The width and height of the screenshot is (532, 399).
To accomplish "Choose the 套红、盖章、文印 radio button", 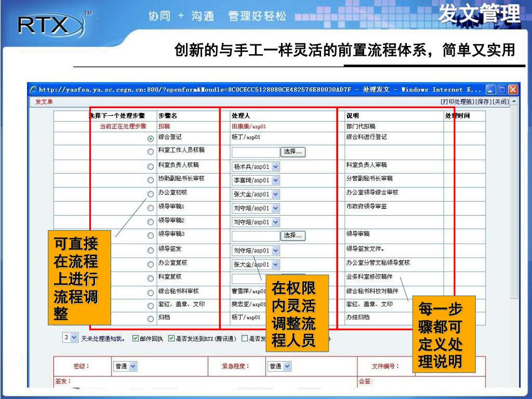I will tap(151, 305).
